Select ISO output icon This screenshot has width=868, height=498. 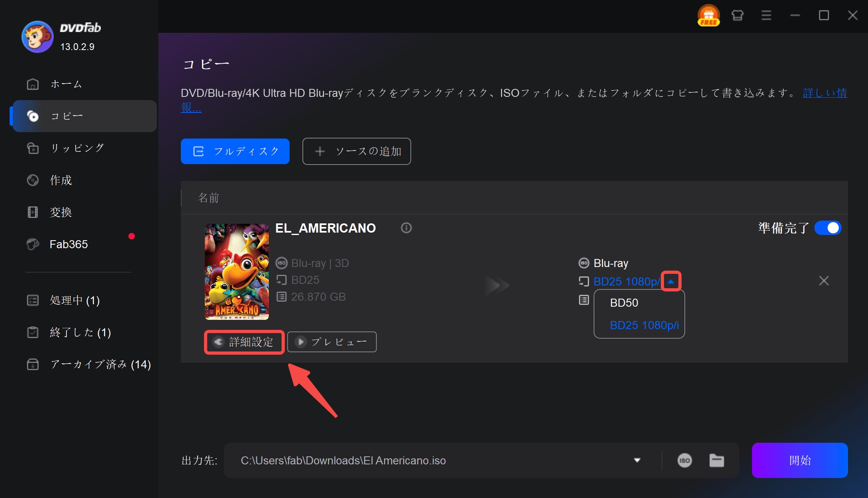(684, 460)
